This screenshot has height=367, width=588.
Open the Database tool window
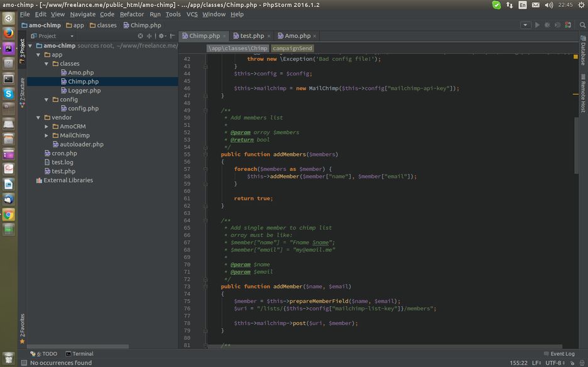click(583, 51)
